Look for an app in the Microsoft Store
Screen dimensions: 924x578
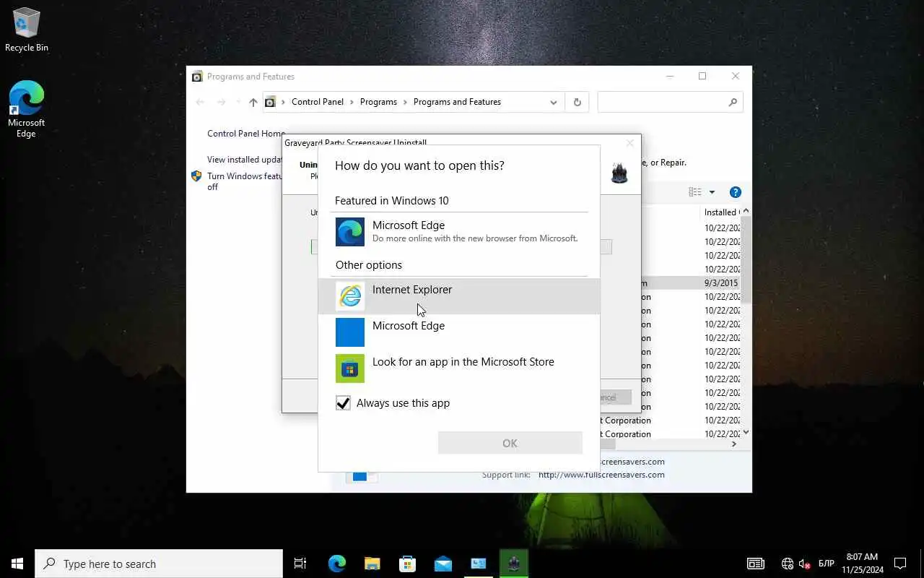coord(459,368)
